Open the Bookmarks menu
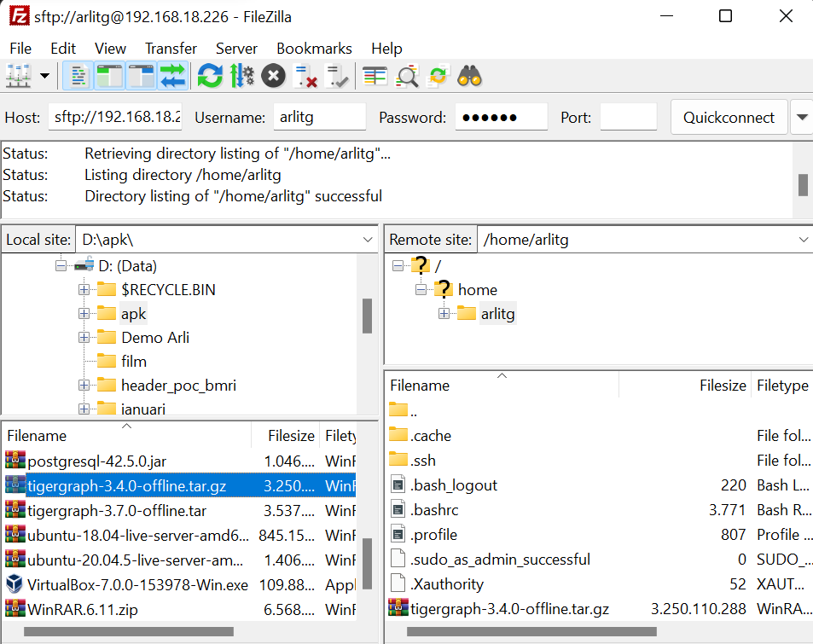 [x=314, y=48]
